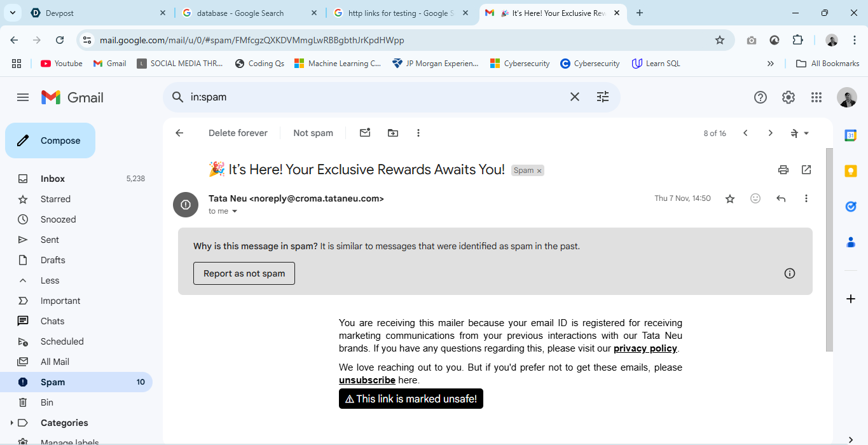Click spam banner info icon
Image resolution: width=868 pixels, height=445 pixels.
click(x=790, y=273)
